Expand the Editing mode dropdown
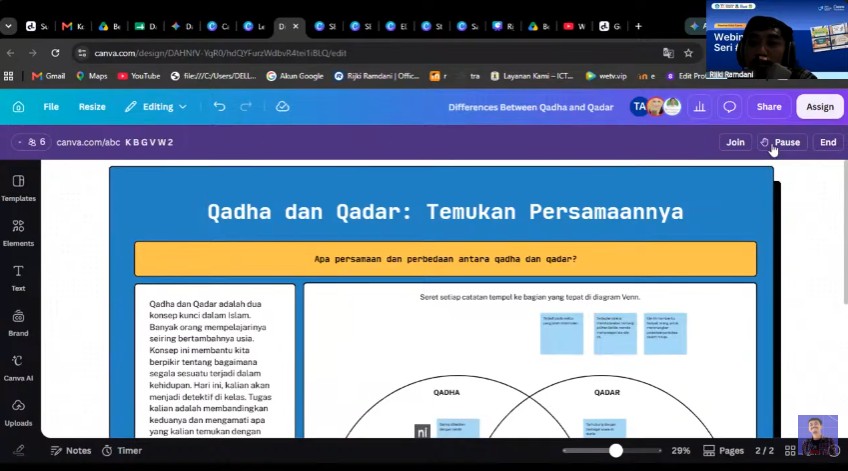Viewport: 848px width, 471px height. click(156, 107)
